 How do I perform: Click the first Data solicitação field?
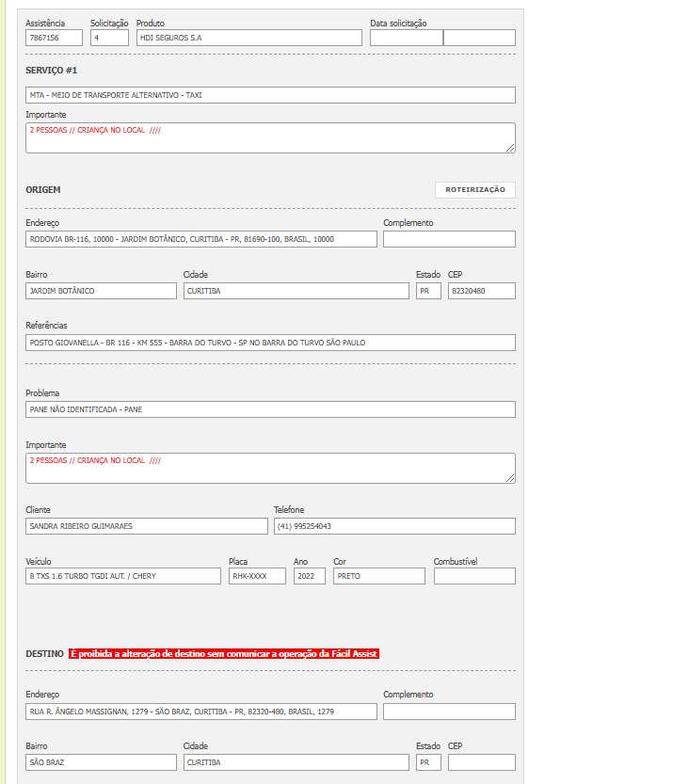click(407, 38)
